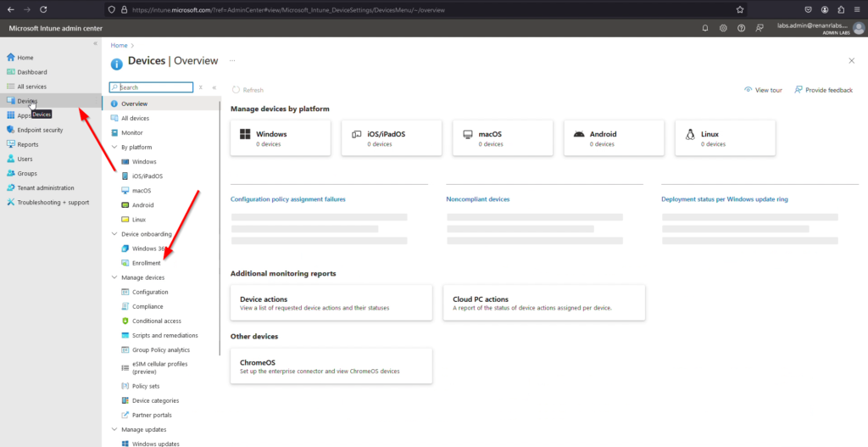Open the macOS platform card
The width and height of the screenshot is (868, 447).
(x=504, y=138)
